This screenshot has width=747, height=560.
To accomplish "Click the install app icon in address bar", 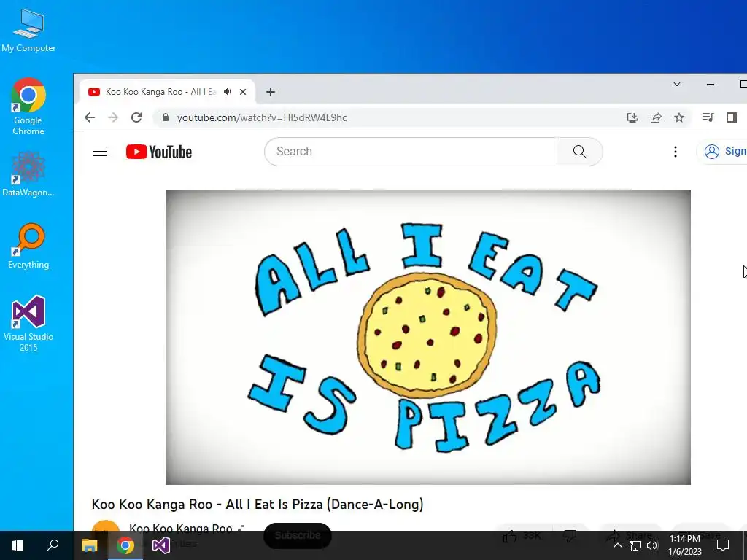I will pyautogui.click(x=632, y=117).
